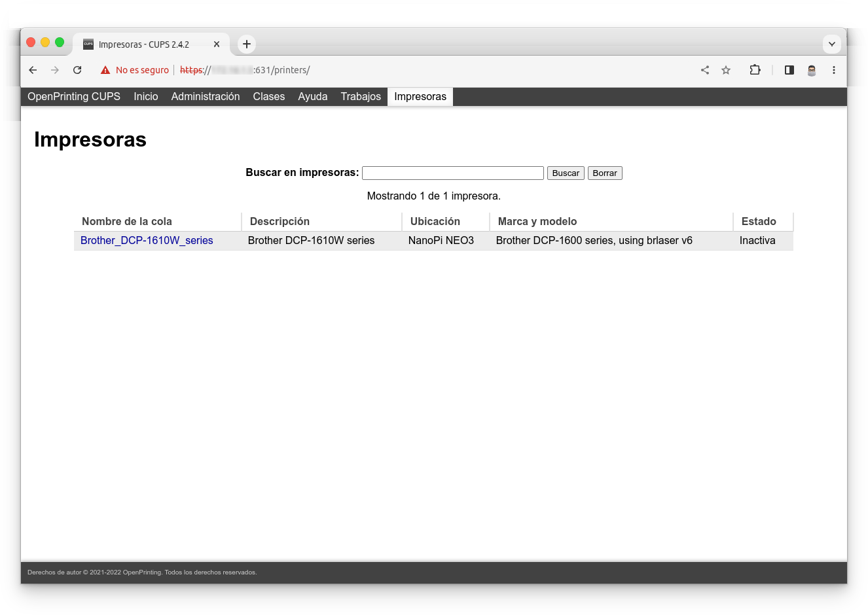Bookmark this page with star icon

[726, 70]
